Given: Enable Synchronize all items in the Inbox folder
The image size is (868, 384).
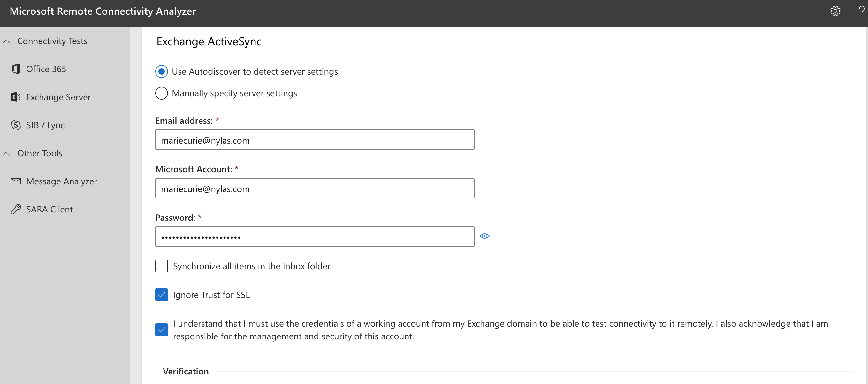Looking at the screenshot, I should tap(161, 266).
